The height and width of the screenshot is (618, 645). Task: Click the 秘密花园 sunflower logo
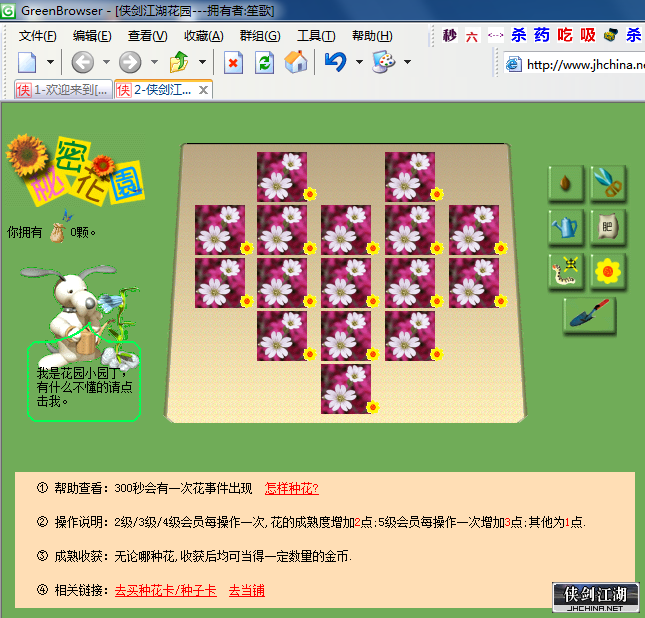(75, 170)
